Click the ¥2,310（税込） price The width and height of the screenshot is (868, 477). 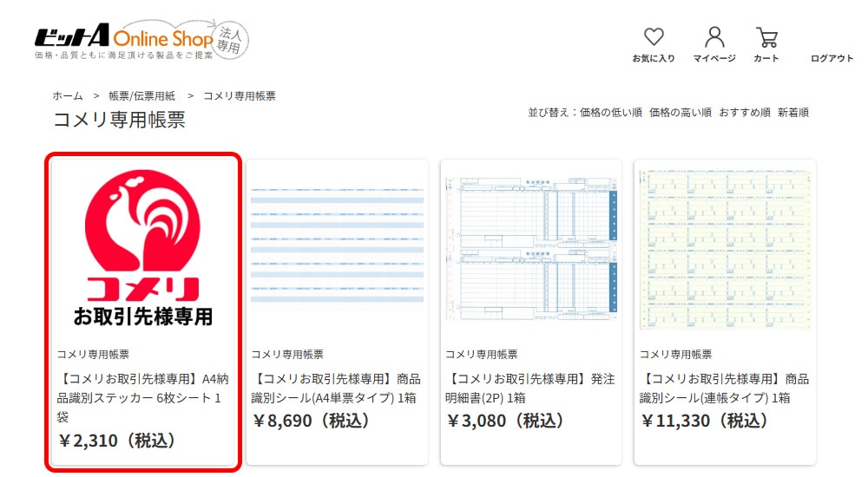117,441
